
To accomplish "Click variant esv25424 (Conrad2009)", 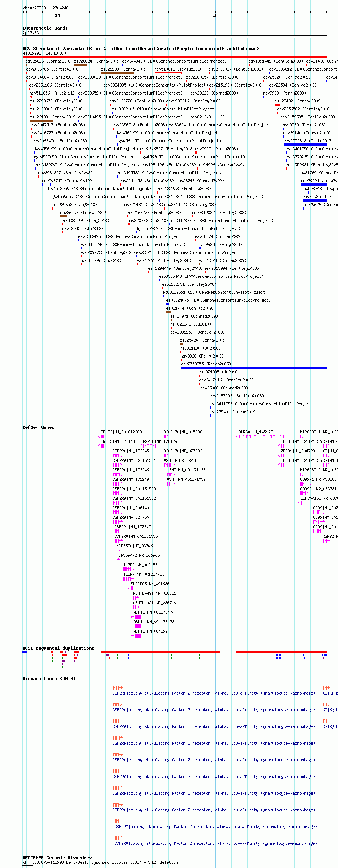I will [204, 340].
